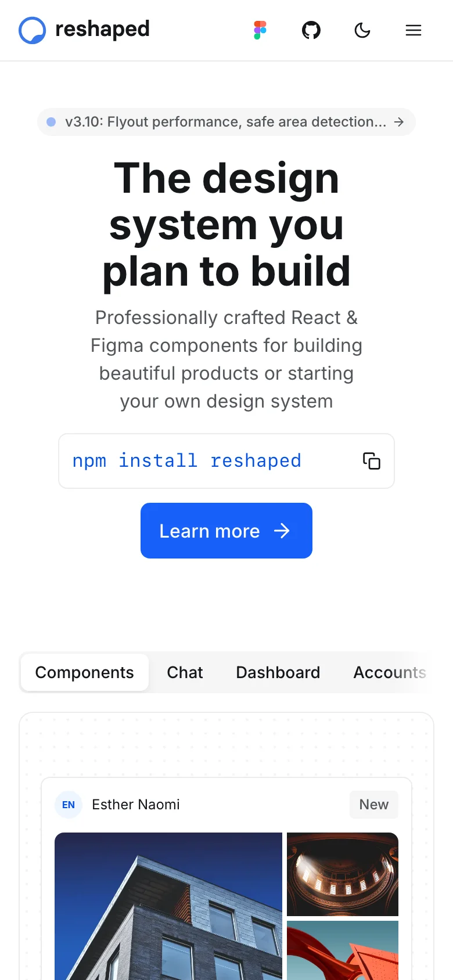Toggle dark mode with moon icon
453x980 pixels.
tap(362, 30)
